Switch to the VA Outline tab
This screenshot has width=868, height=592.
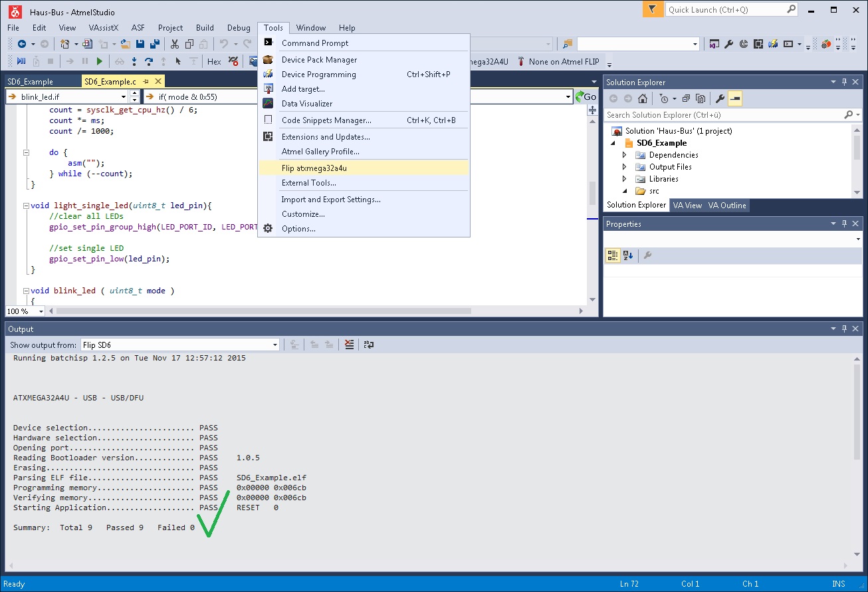[x=726, y=205]
